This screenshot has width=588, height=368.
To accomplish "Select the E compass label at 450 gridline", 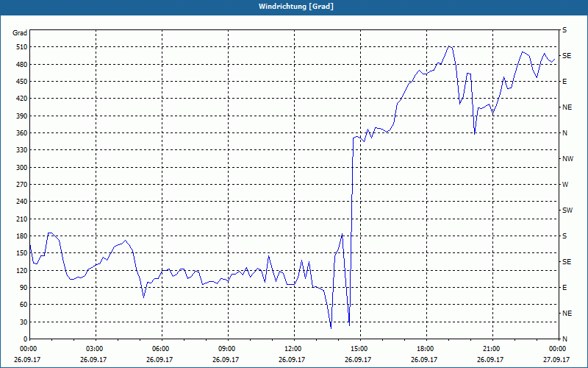I will point(564,82).
